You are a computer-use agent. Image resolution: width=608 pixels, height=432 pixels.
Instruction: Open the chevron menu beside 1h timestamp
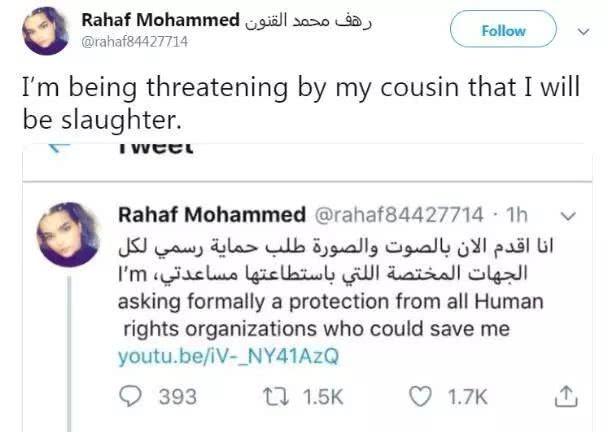[569, 215]
